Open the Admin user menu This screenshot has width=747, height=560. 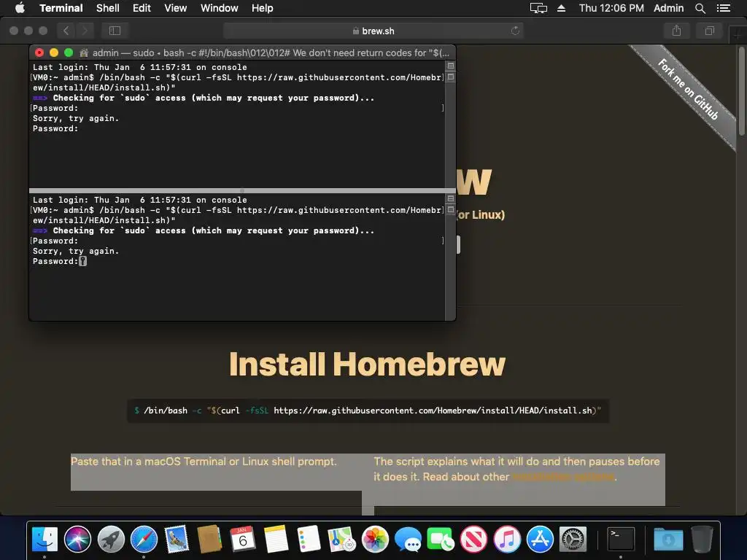668,8
